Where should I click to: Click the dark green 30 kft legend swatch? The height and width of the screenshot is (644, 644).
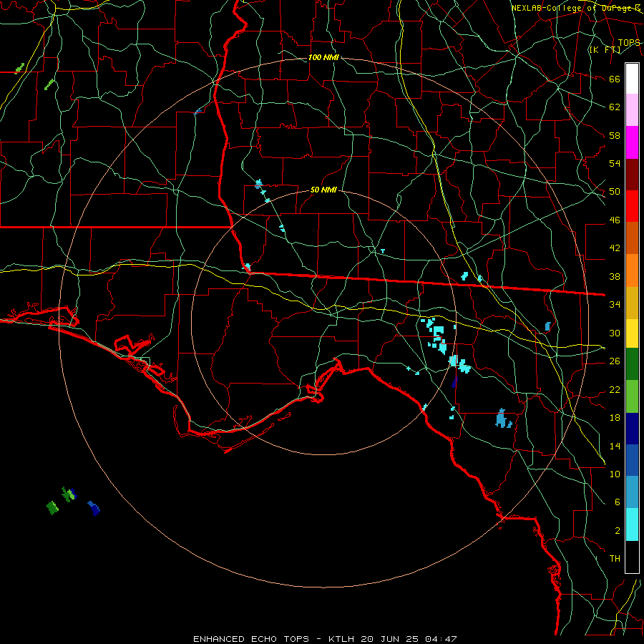pyautogui.click(x=632, y=364)
